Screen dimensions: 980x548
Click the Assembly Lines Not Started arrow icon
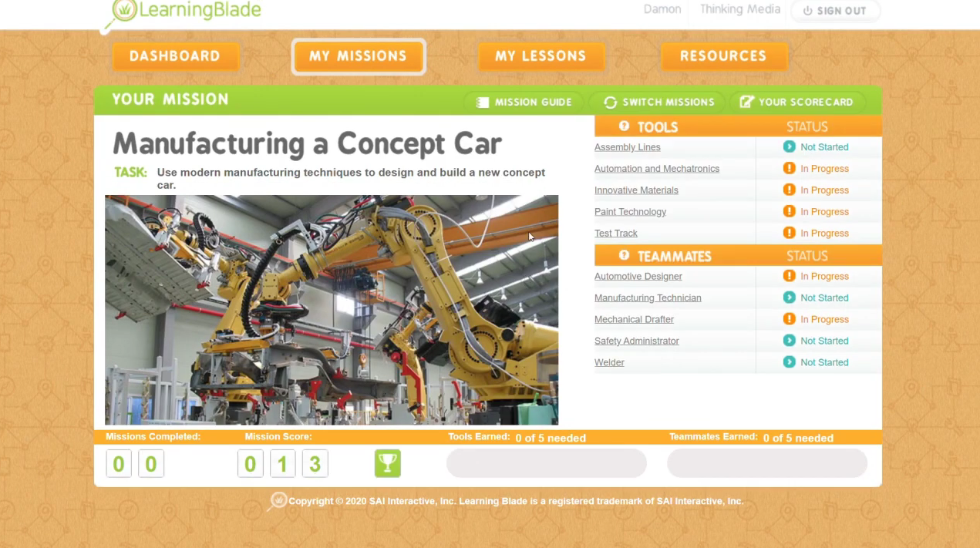[x=789, y=146]
